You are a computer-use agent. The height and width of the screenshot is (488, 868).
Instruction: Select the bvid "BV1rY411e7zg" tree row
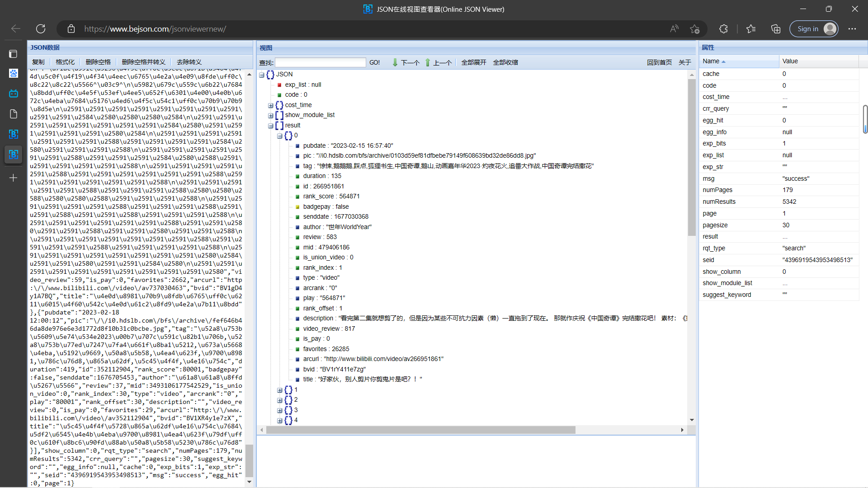(335, 370)
